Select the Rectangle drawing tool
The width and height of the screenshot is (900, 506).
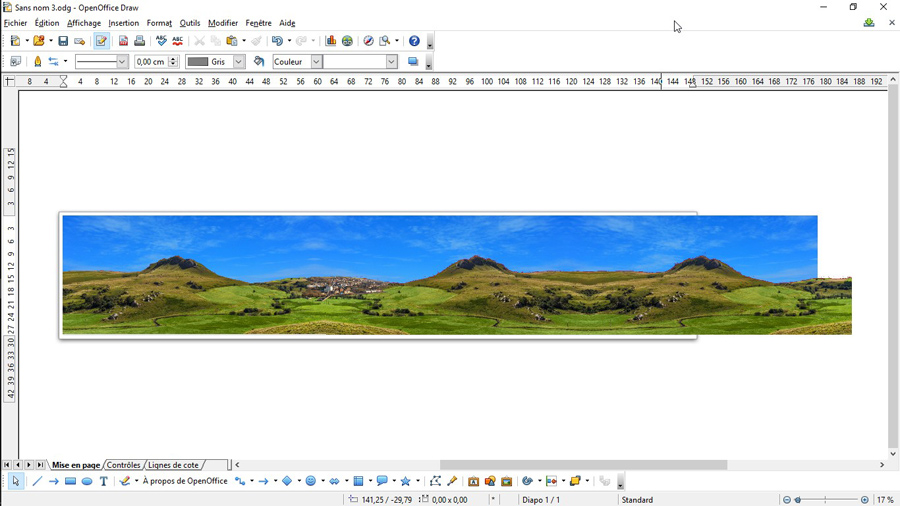(x=70, y=481)
